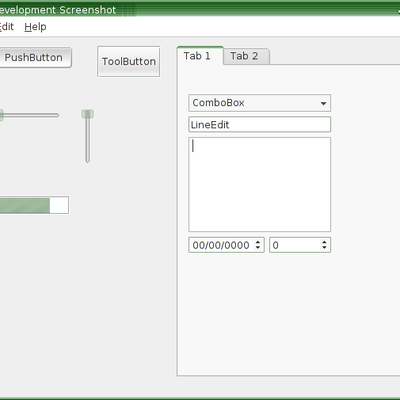Click inside the empty multiline text area

(260, 185)
